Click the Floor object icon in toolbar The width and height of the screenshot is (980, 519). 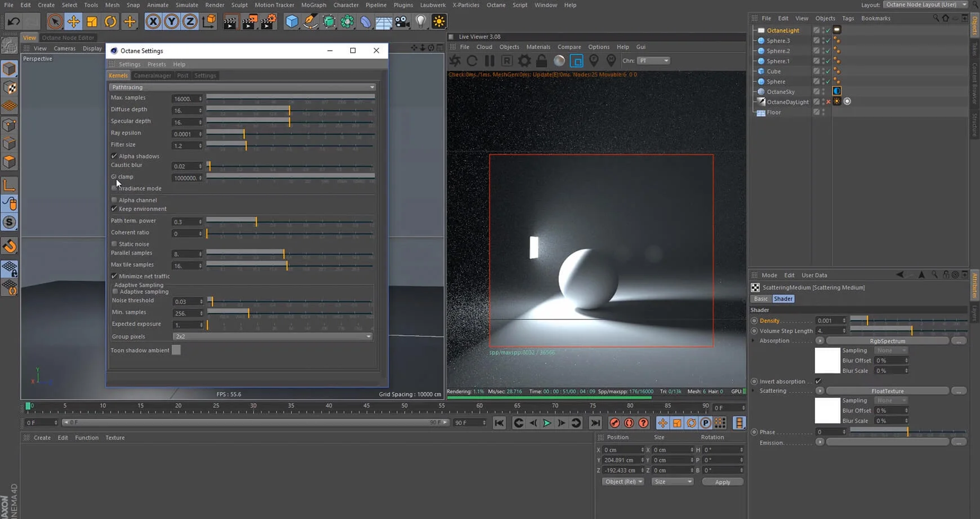pyautogui.click(x=384, y=21)
